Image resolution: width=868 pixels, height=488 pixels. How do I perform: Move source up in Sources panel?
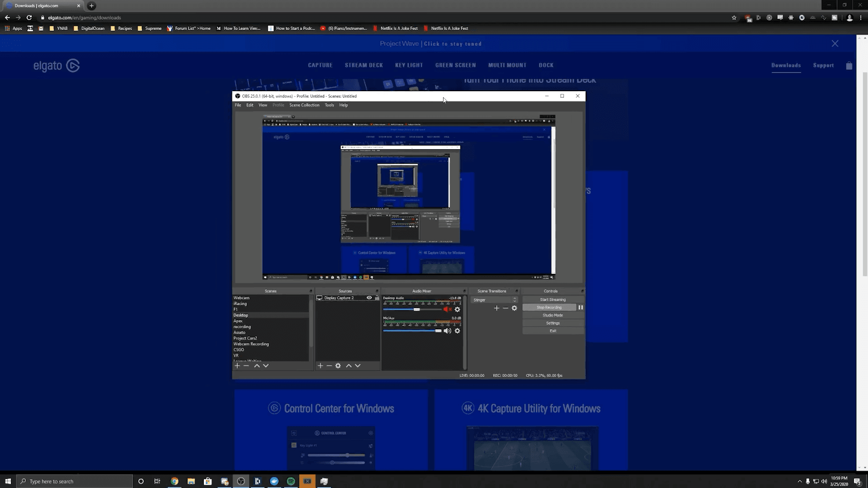[349, 366]
